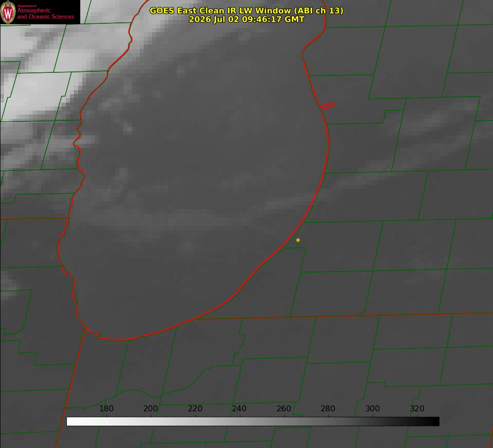Click the yellow location marker dot
493x448 pixels.
pyautogui.click(x=298, y=240)
